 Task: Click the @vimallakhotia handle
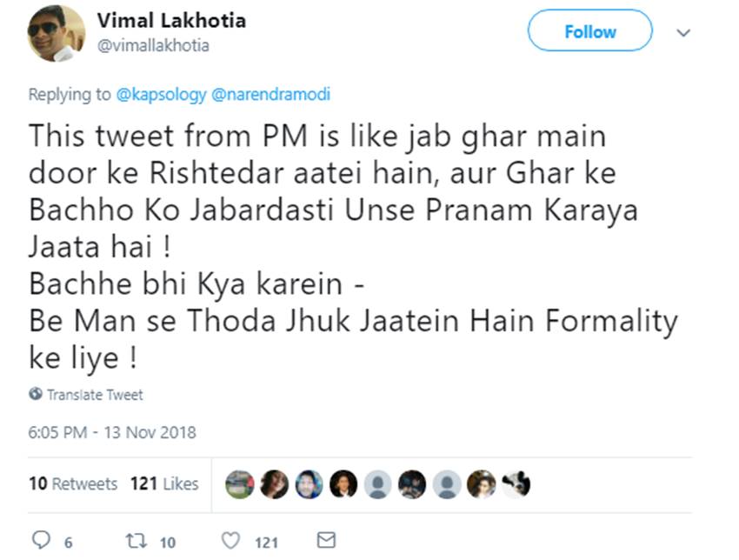click(x=153, y=45)
